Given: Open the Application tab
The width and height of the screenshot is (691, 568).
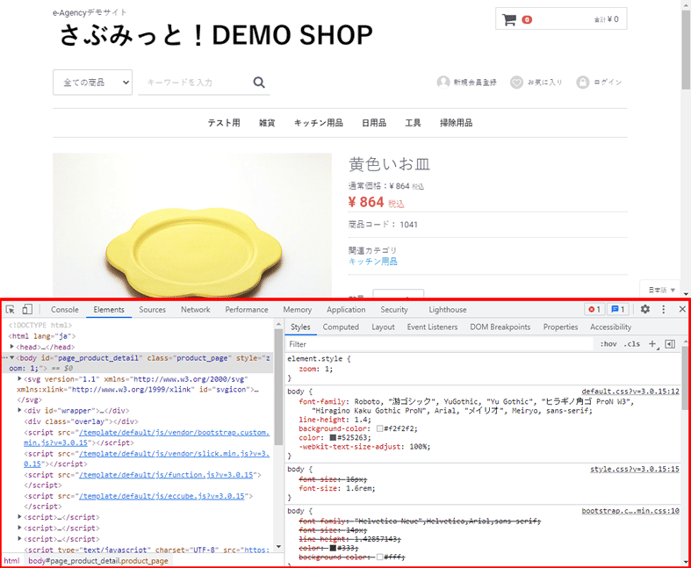Looking at the screenshot, I should (x=346, y=310).
